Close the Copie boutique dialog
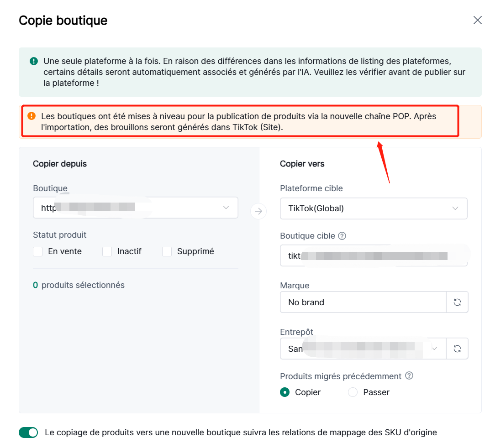Image resolution: width=490 pixels, height=448 pixels. (x=477, y=20)
